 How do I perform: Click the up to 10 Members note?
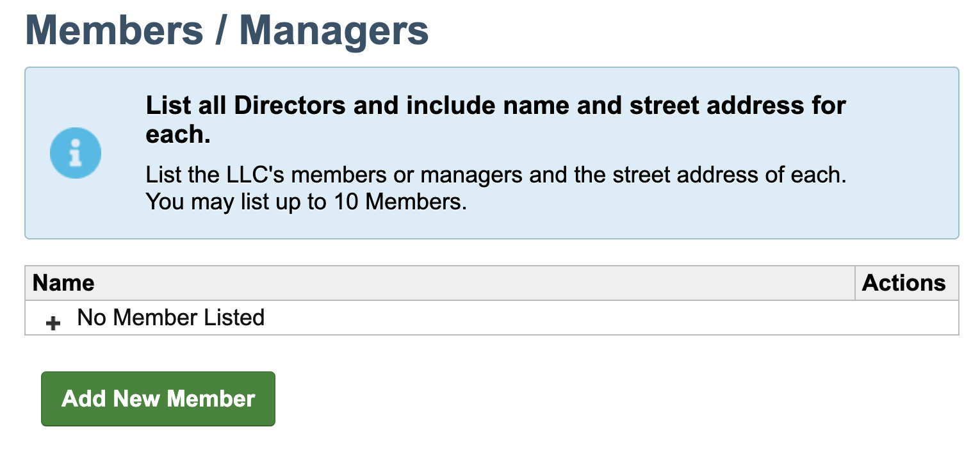pos(306,202)
